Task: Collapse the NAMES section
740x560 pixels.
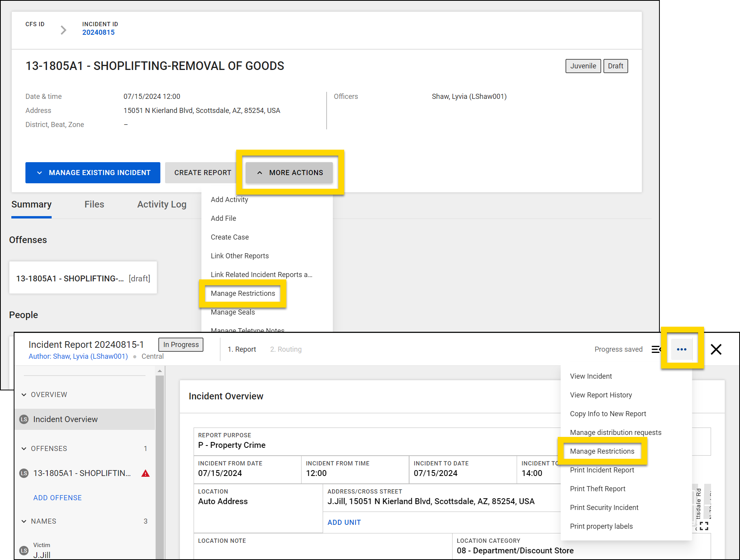Action: click(23, 521)
